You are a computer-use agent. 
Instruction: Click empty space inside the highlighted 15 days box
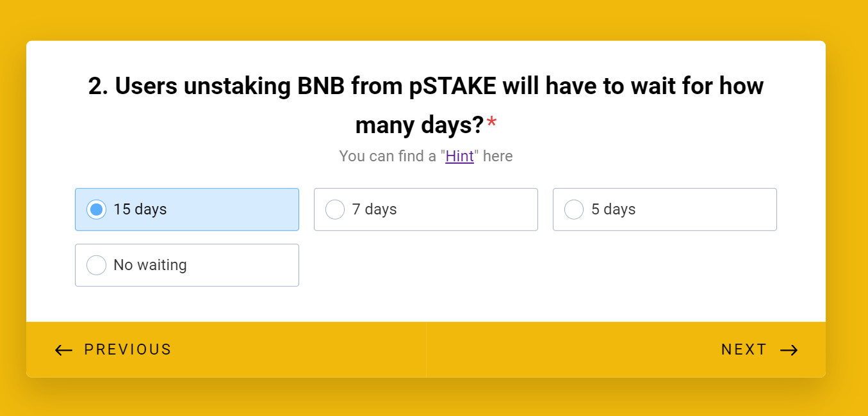point(237,209)
